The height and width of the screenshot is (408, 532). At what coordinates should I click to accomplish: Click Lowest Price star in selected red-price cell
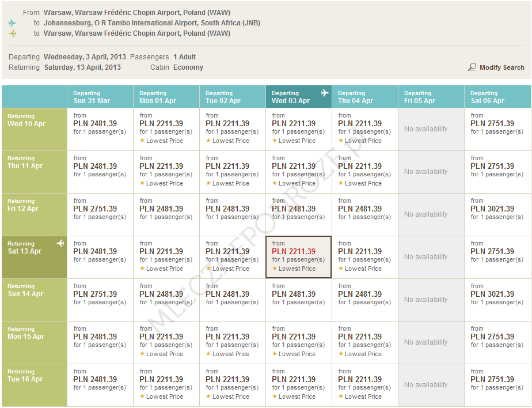(275, 269)
